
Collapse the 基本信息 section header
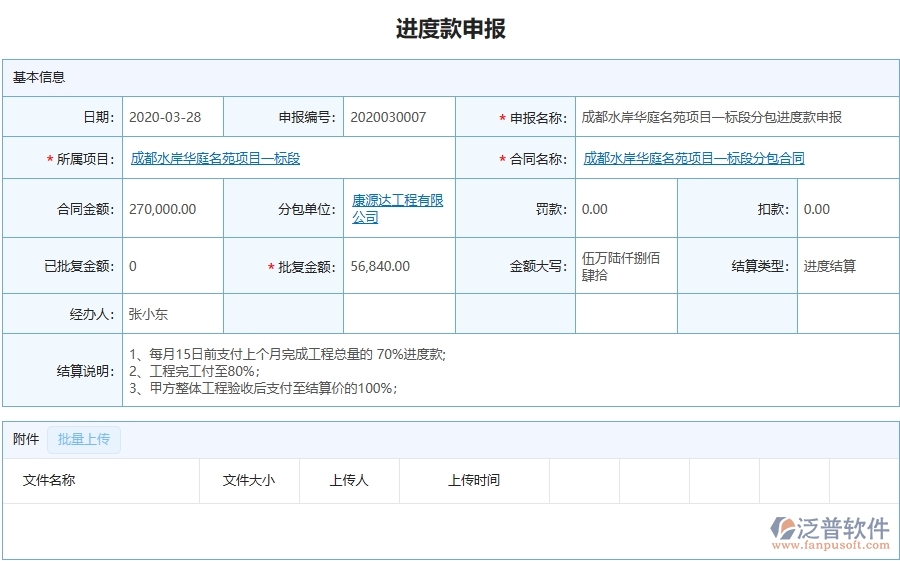tap(40, 77)
